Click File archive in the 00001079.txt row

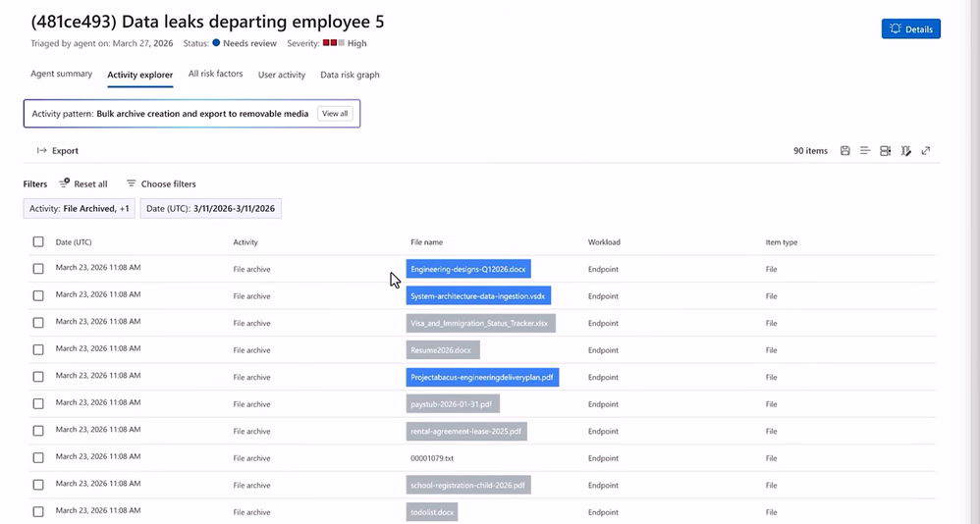pyautogui.click(x=251, y=458)
